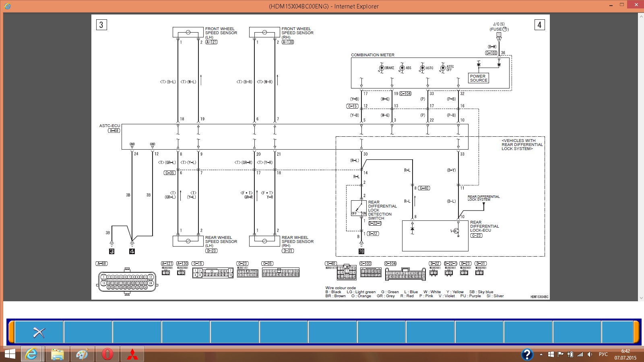The height and width of the screenshot is (362, 644).
Task: Show hidden system tray icons arrow
Action: pos(541,354)
